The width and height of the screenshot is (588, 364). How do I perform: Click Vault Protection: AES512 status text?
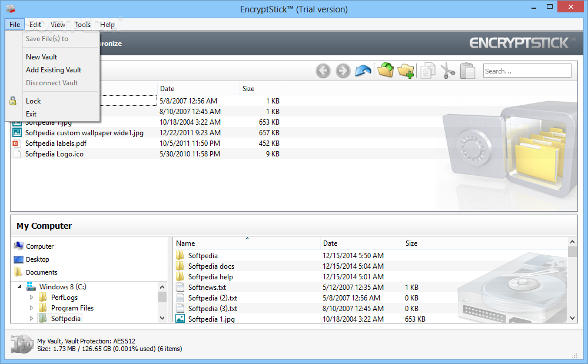tap(100, 341)
